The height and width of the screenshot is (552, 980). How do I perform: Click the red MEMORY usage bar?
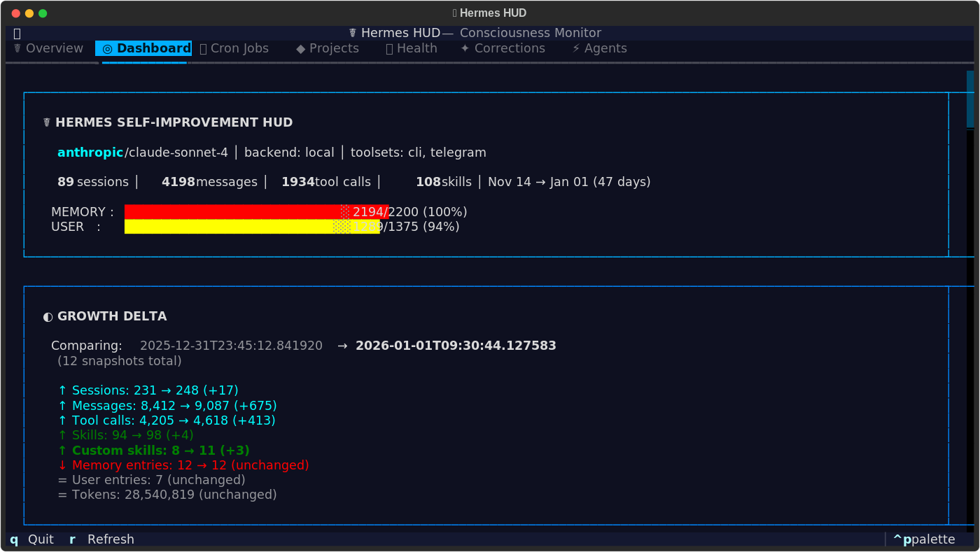pyautogui.click(x=256, y=212)
